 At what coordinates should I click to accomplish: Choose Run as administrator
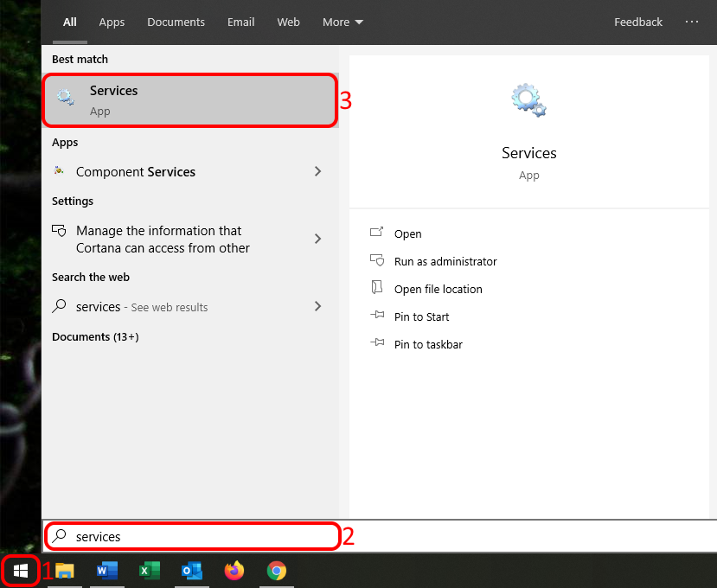pyautogui.click(x=445, y=261)
